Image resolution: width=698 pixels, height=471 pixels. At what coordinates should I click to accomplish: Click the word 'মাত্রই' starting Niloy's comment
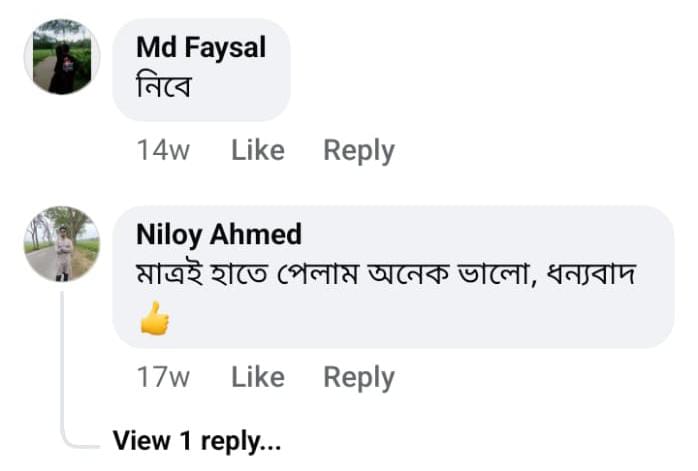coord(170,274)
